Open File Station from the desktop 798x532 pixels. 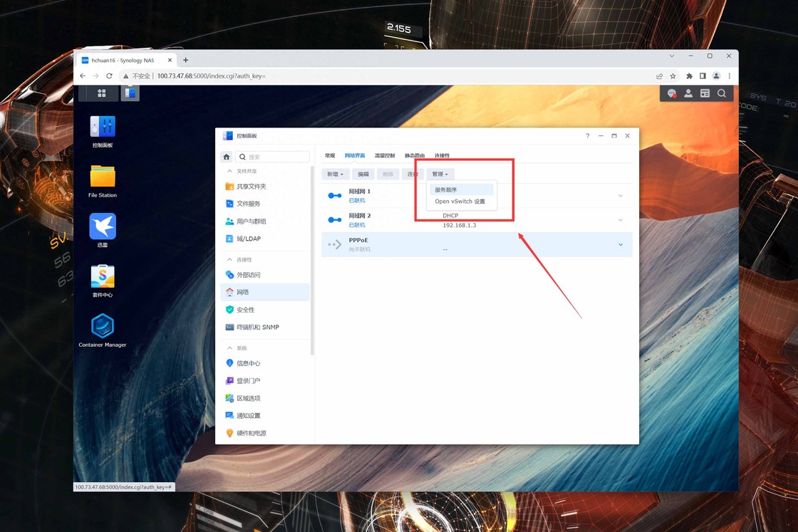103,177
